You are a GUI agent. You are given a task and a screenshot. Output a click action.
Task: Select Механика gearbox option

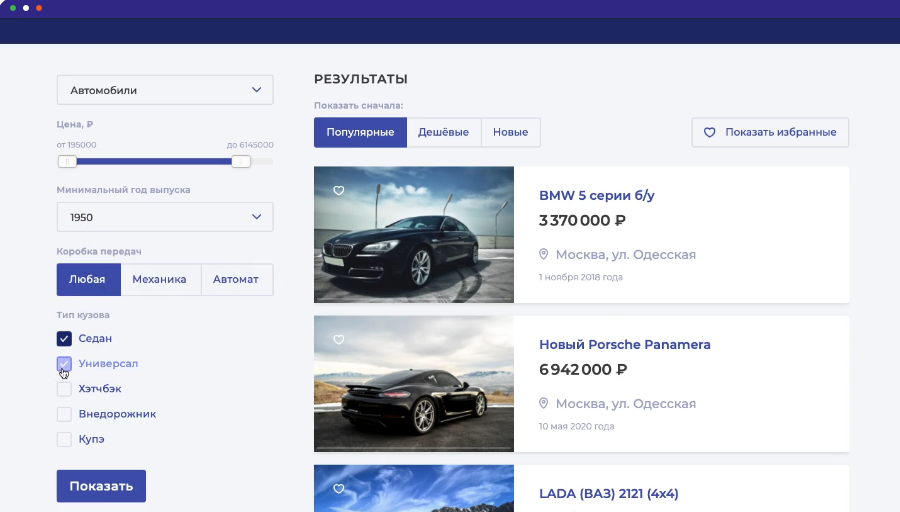(x=160, y=279)
